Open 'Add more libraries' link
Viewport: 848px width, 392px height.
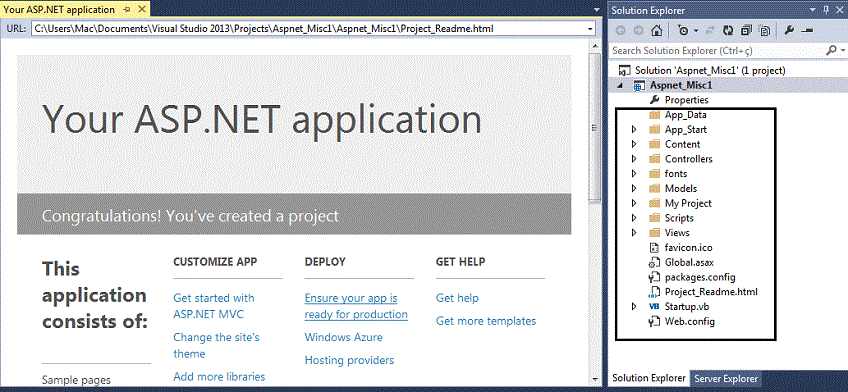[219, 376]
